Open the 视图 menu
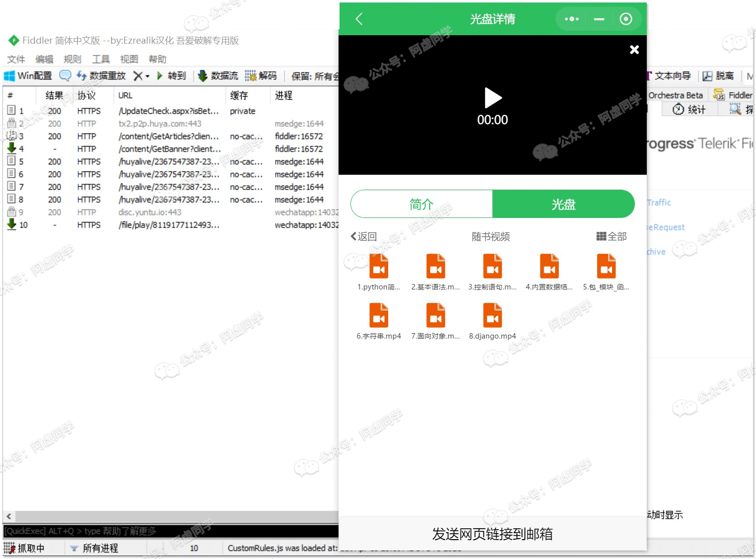The width and height of the screenshot is (756, 559). (129, 59)
